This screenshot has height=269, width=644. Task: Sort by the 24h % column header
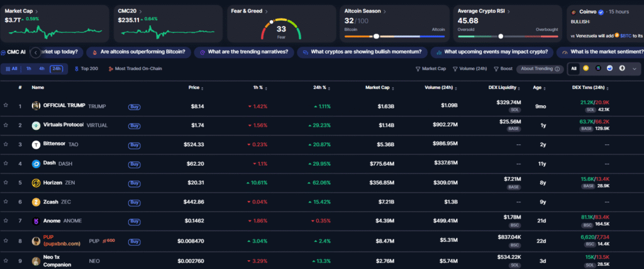click(321, 88)
